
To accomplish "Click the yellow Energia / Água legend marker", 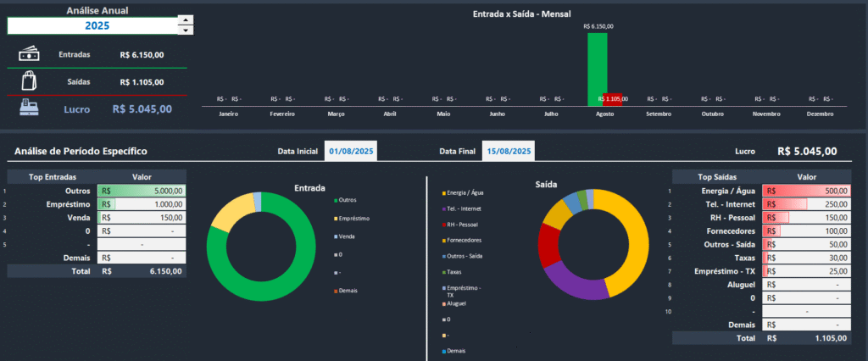I will pos(442,193).
